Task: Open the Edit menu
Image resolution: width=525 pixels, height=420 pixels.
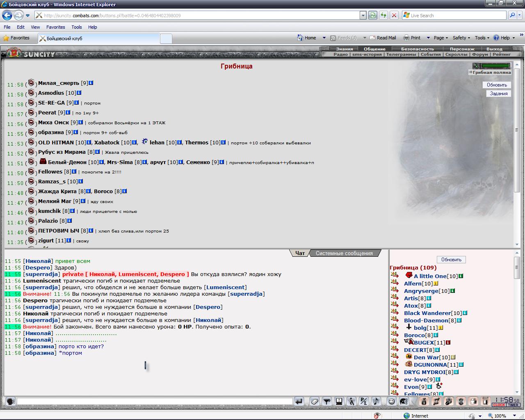Action: 21,27
